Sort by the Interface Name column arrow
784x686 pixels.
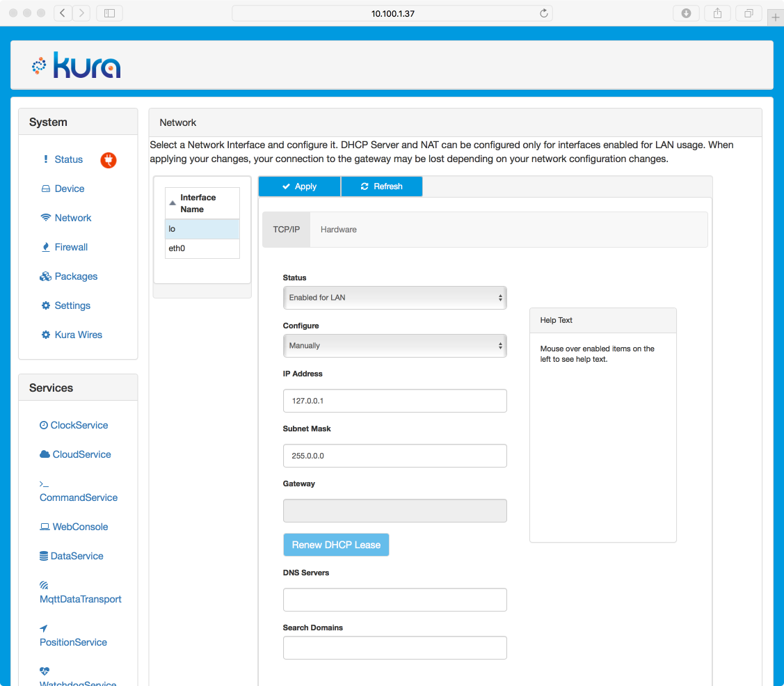tap(172, 203)
